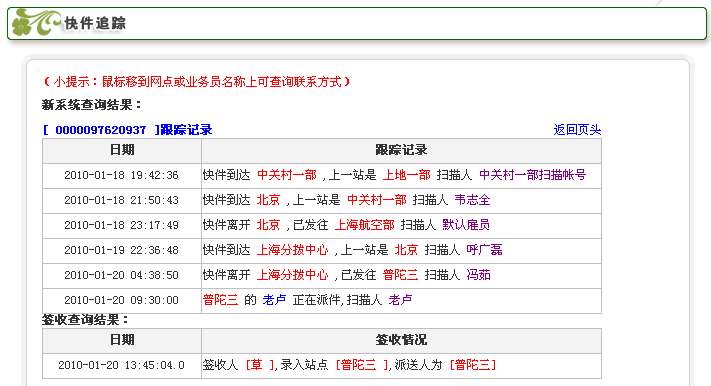Click 北京 in the 23:17:49 row
711x386 pixels.
tap(268, 225)
